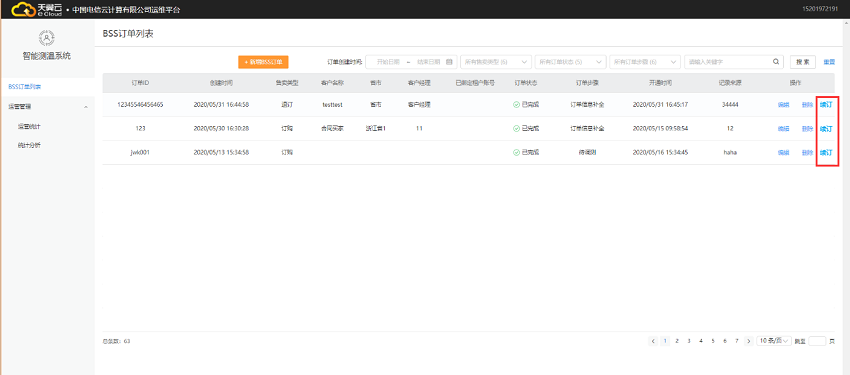Click the 结束日期 end date field
This screenshot has width=850, height=375.
(x=428, y=62)
